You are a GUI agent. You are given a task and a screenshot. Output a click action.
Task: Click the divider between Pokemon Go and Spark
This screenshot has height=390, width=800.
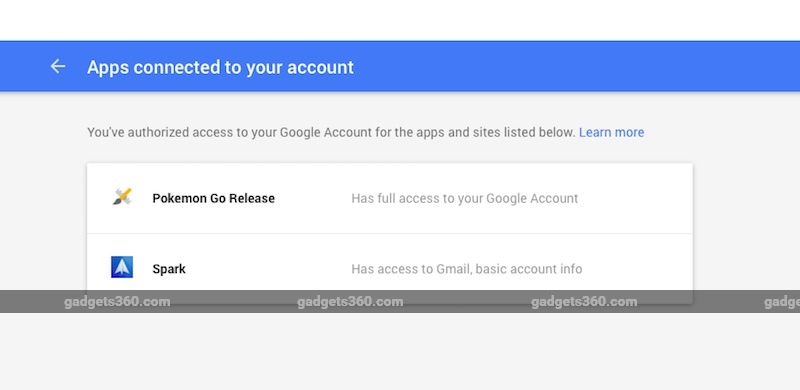(390, 233)
